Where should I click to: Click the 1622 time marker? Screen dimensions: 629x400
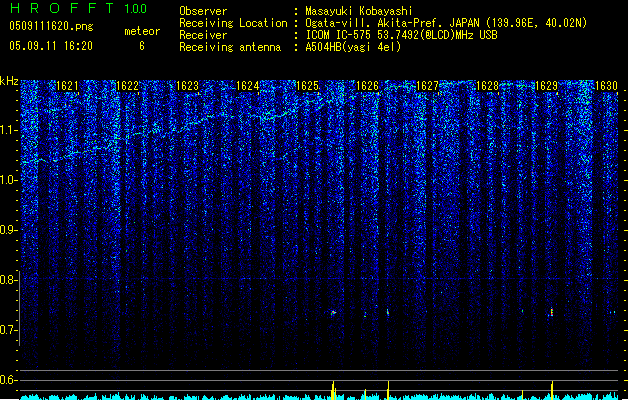pos(127,86)
